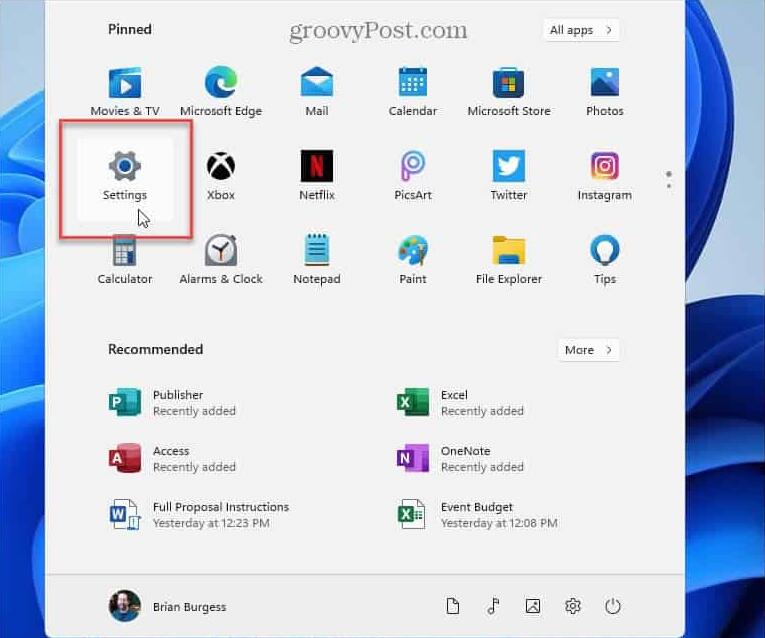Open the Xbox app
This screenshot has height=638, width=765.
[x=220, y=174]
